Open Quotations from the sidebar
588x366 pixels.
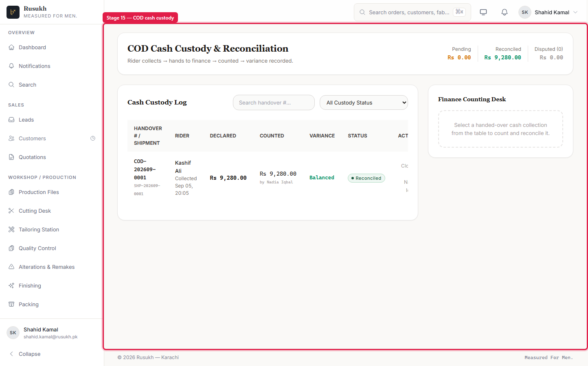click(32, 157)
